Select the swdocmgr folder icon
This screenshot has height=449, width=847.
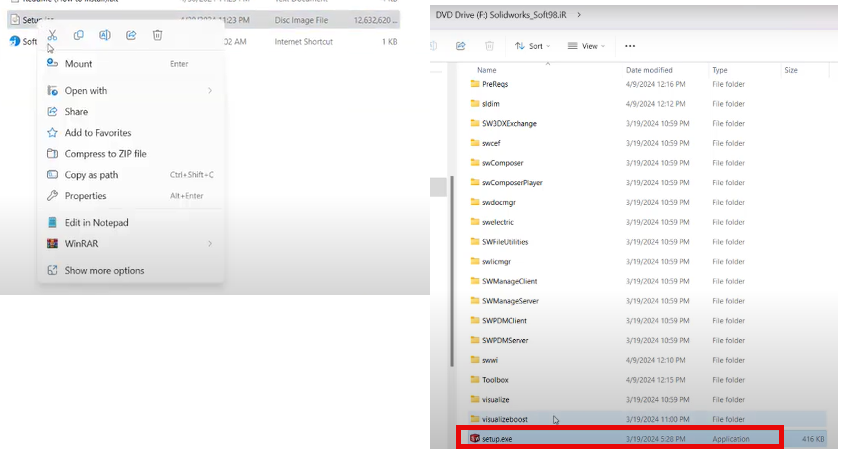(475, 202)
